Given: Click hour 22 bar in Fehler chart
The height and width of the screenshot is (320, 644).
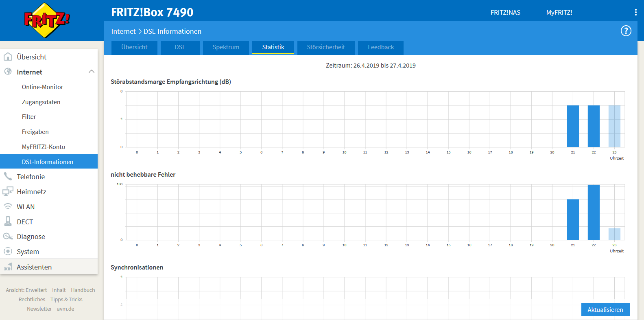Looking at the screenshot, I should click(x=594, y=212).
